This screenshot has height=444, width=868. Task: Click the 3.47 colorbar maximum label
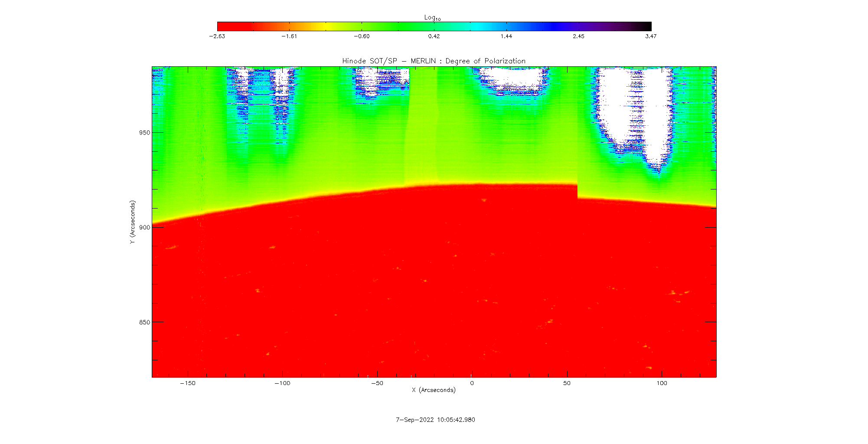tap(650, 36)
